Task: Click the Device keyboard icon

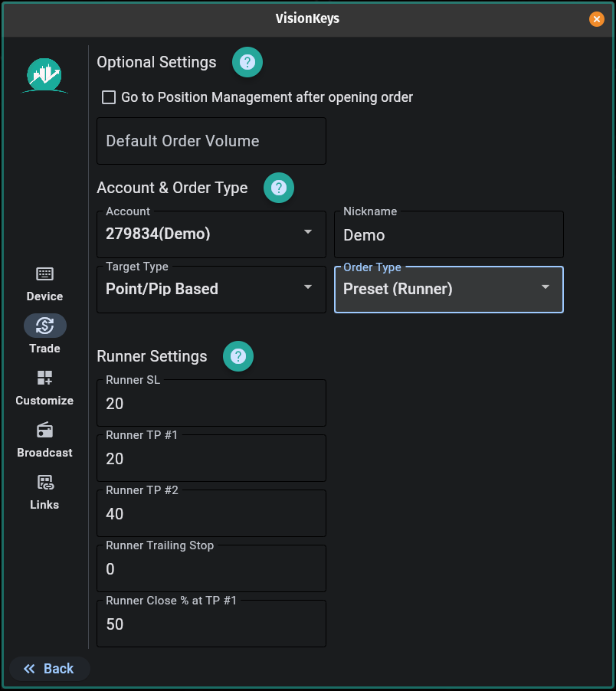Action: click(x=44, y=274)
